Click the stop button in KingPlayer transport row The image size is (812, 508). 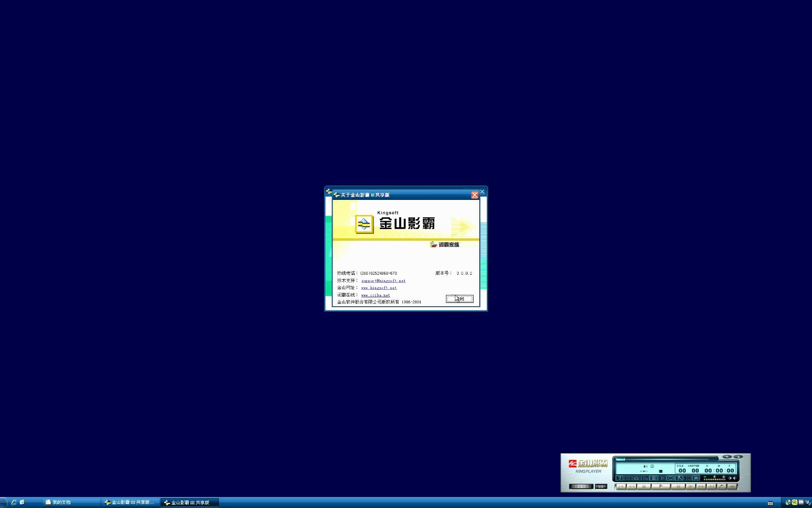pos(644,486)
